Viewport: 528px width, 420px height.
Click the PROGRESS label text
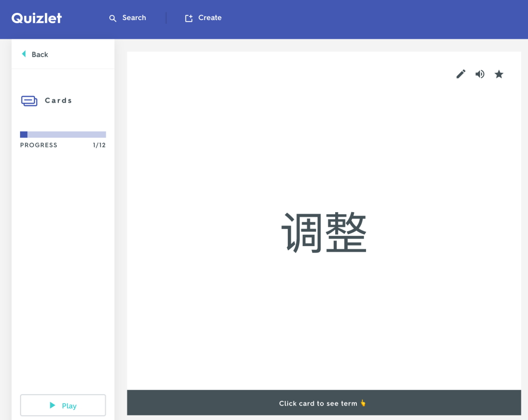39,146
